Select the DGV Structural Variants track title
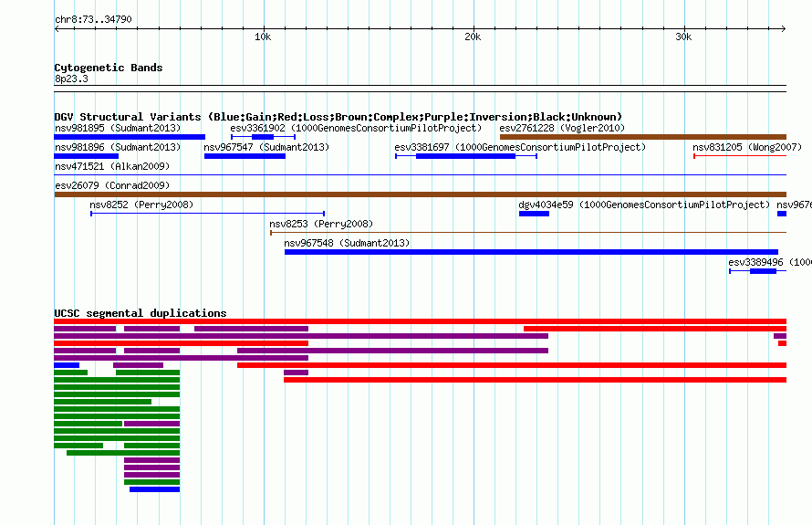812x525 pixels. [x=338, y=117]
